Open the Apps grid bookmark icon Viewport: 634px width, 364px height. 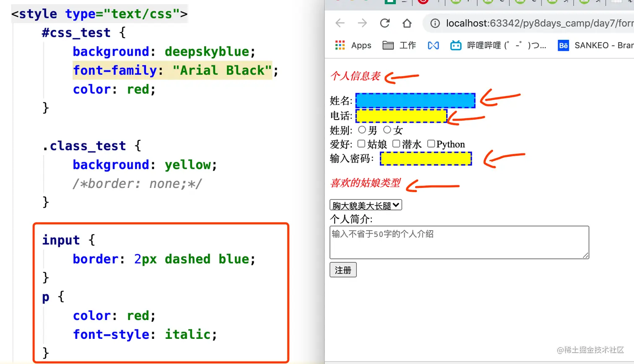(340, 45)
